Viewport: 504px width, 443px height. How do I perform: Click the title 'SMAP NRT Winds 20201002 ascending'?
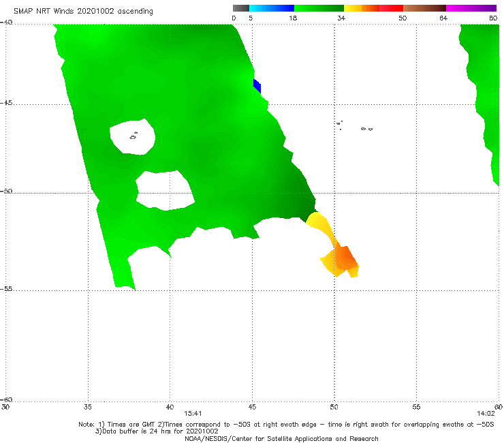coord(83,12)
